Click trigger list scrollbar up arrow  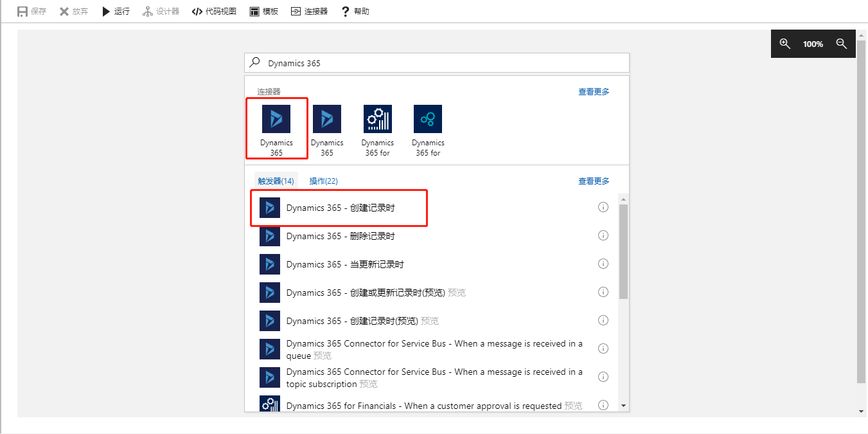(623, 199)
